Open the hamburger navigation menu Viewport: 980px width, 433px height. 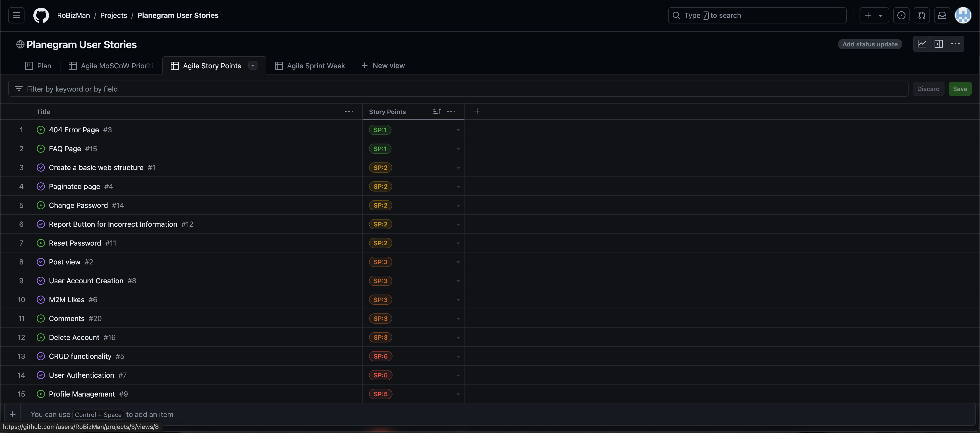pos(16,15)
